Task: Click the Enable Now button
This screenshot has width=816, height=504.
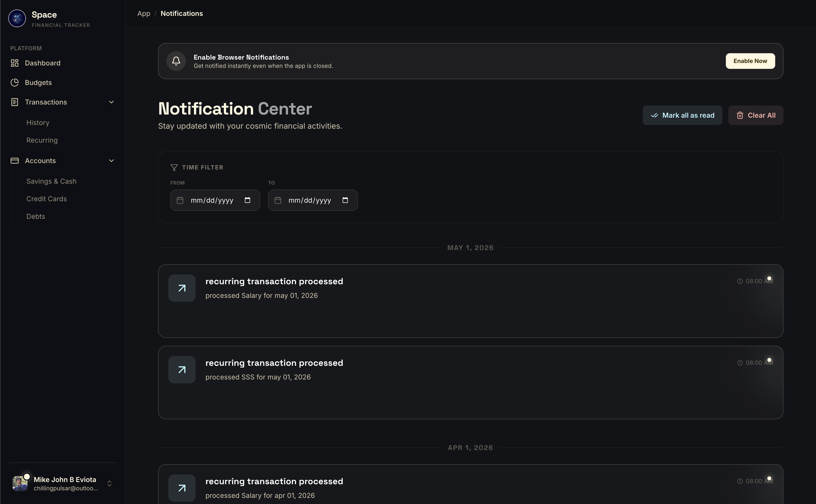Action: coord(750,61)
